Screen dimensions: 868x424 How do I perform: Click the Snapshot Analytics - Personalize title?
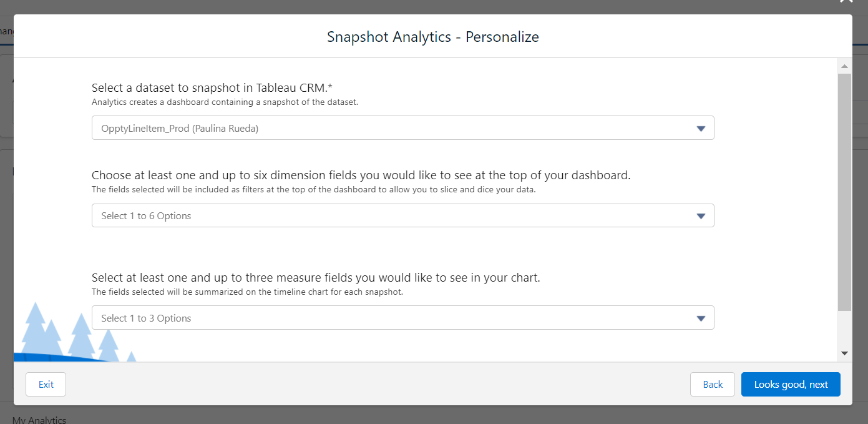(433, 37)
